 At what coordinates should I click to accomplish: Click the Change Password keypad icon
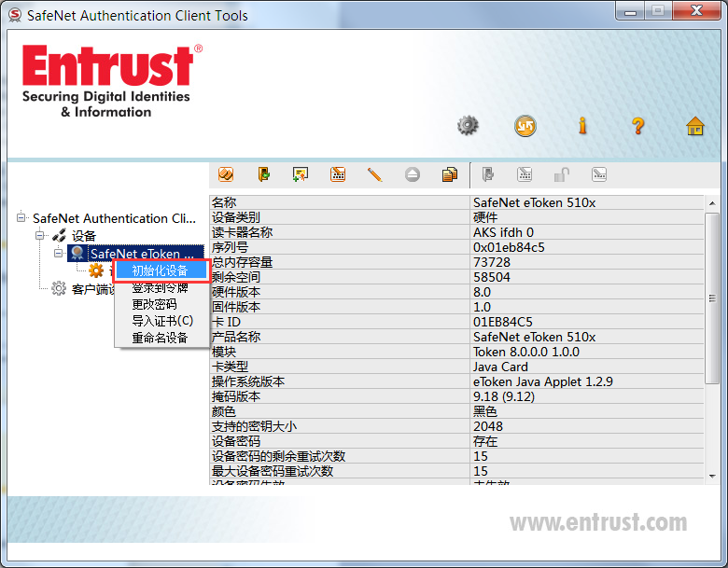[x=338, y=174]
